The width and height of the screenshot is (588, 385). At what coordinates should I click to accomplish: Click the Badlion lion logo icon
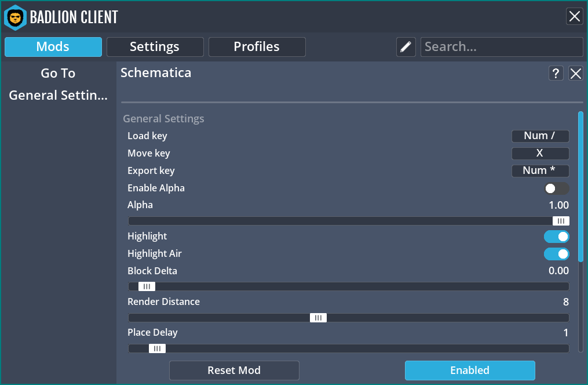(16, 17)
